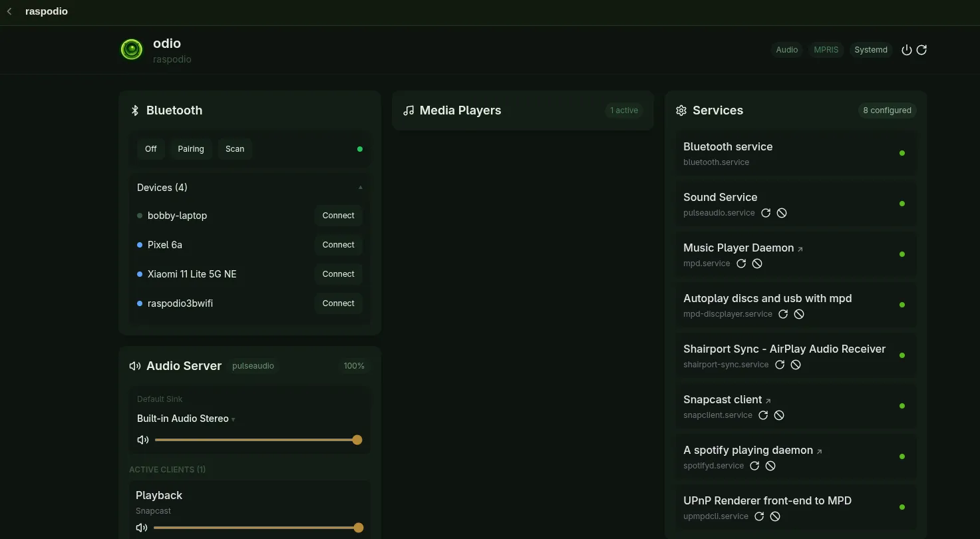Open the Built-in Audio Stereo sink dropdown
Image resolution: width=980 pixels, height=539 pixels.
(x=186, y=419)
